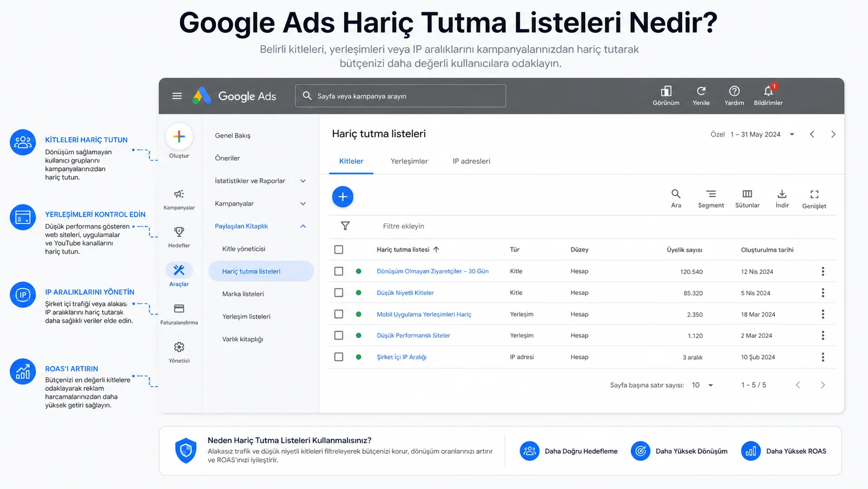Open the hamburger main menu

coord(177,96)
